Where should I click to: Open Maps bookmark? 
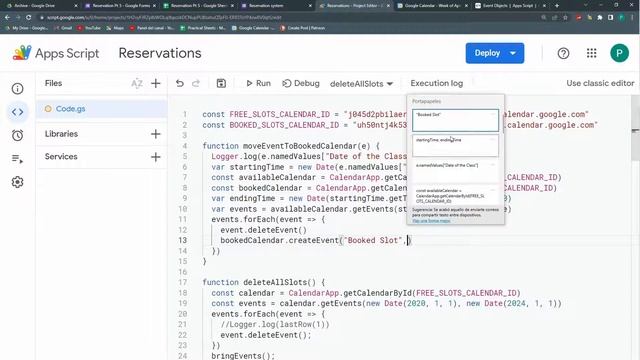pos(115,28)
